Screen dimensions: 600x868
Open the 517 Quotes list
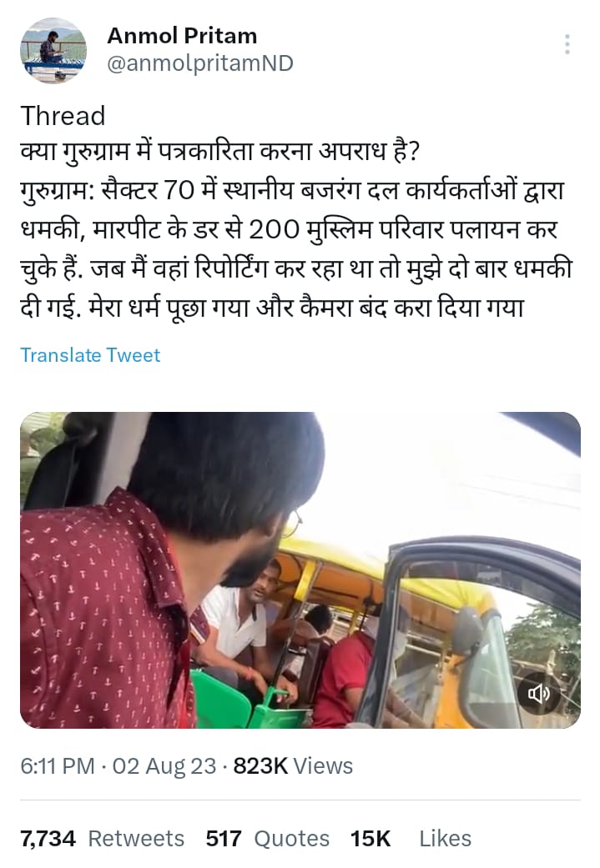click(268, 839)
